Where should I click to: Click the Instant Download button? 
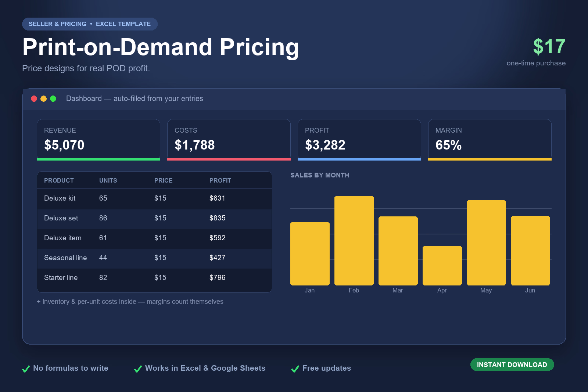[512, 364]
